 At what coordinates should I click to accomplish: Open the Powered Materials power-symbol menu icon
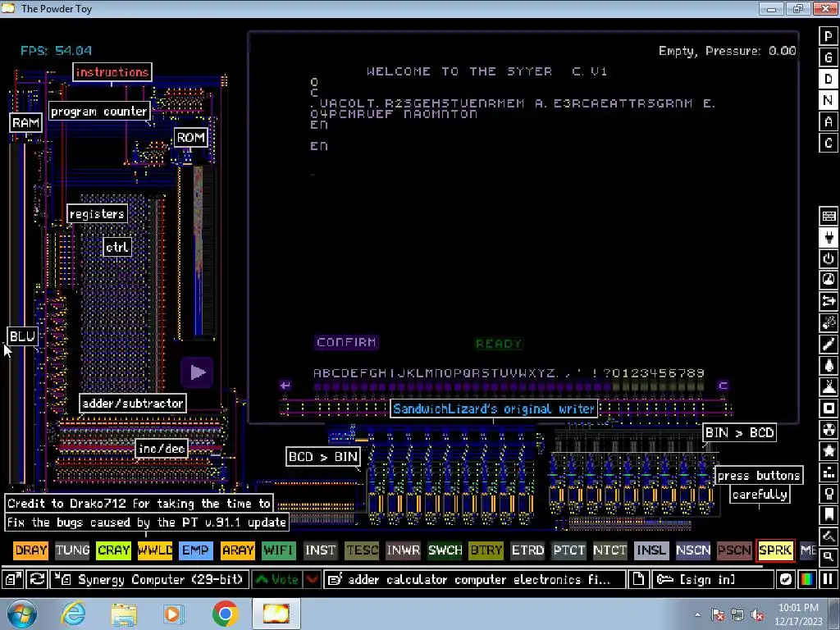tap(829, 258)
